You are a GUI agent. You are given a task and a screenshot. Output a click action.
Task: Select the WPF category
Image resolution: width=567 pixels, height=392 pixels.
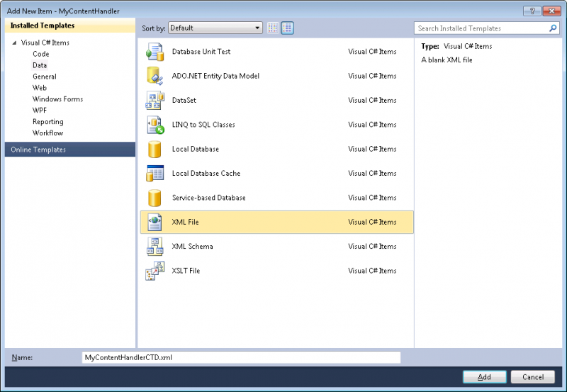[40, 110]
